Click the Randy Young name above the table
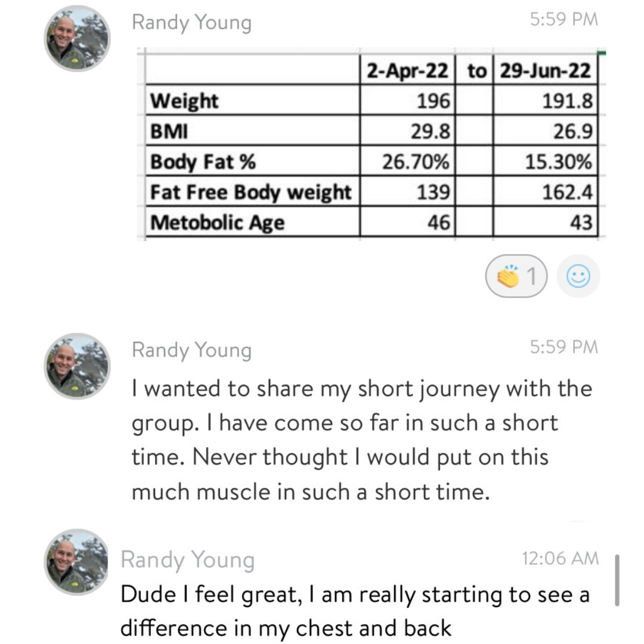The height and width of the screenshot is (644, 644). pyautogui.click(x=191, y=23)
